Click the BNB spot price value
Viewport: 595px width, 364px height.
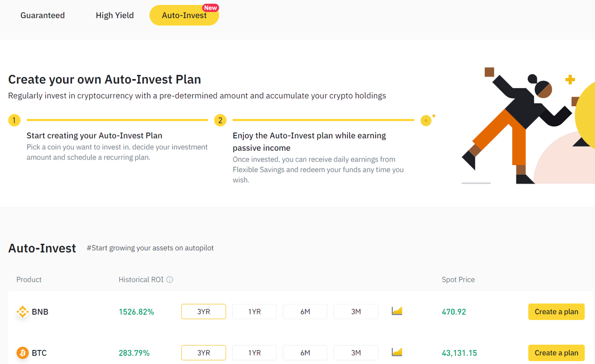tap(454, 311)
